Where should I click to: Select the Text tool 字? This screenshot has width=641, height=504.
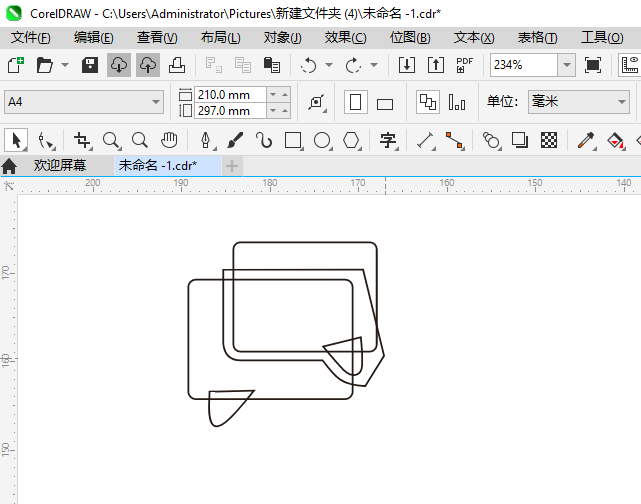(x=388, y=140)
